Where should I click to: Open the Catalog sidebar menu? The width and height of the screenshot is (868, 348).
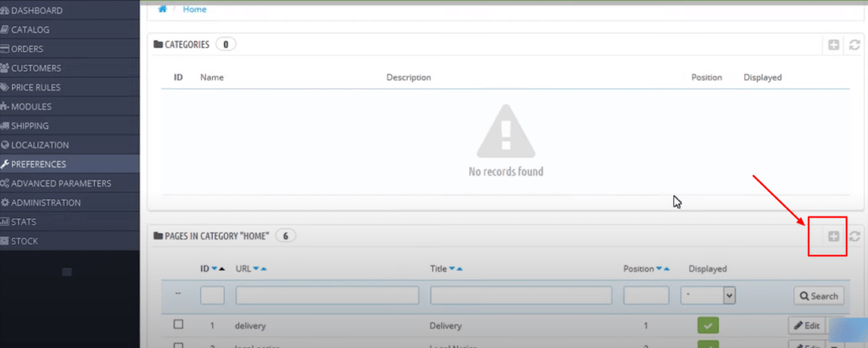[30, 30]
